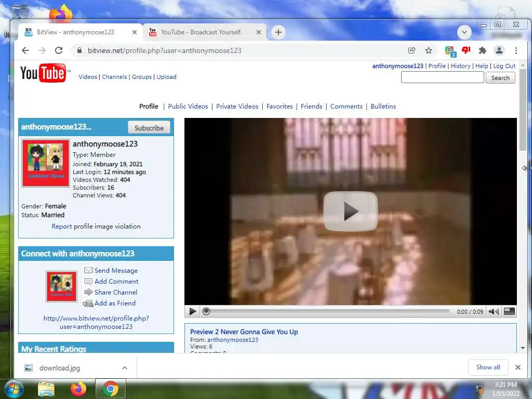Screen dimensions: 532x399
Task: Click the Help link at top right
Action: pyautogui.click(x=482, y=66)
